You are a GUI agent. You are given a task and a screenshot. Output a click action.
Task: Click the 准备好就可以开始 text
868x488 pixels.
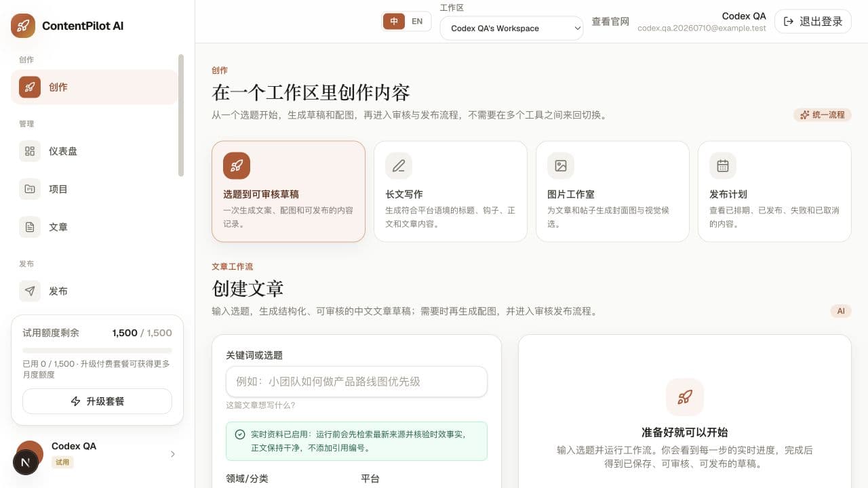685,432
